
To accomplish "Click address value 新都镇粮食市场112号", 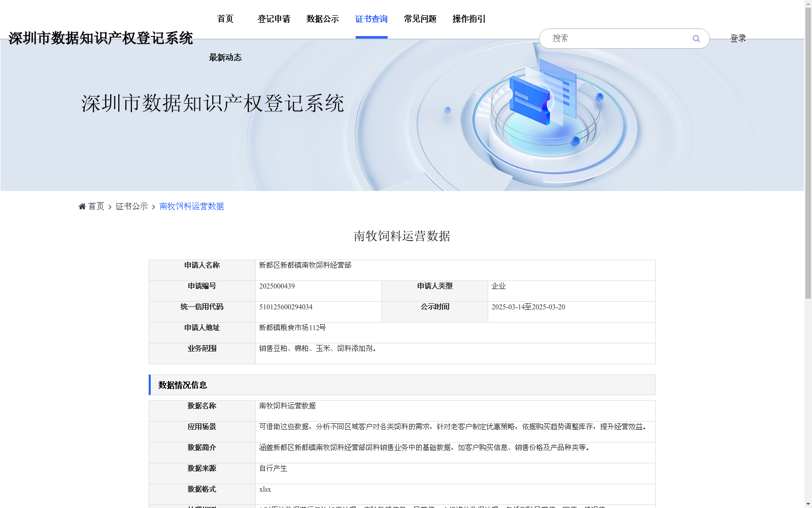I will coord(292,328).
